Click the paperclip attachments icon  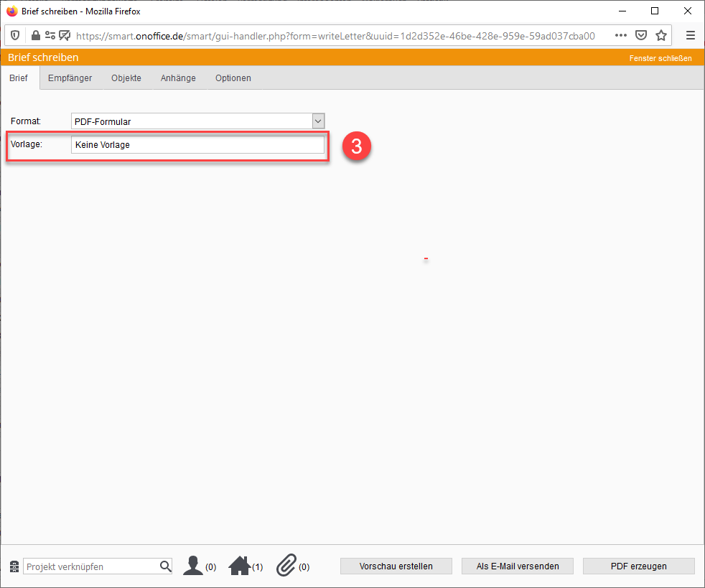pyautogui.click(x=286, y=566)
